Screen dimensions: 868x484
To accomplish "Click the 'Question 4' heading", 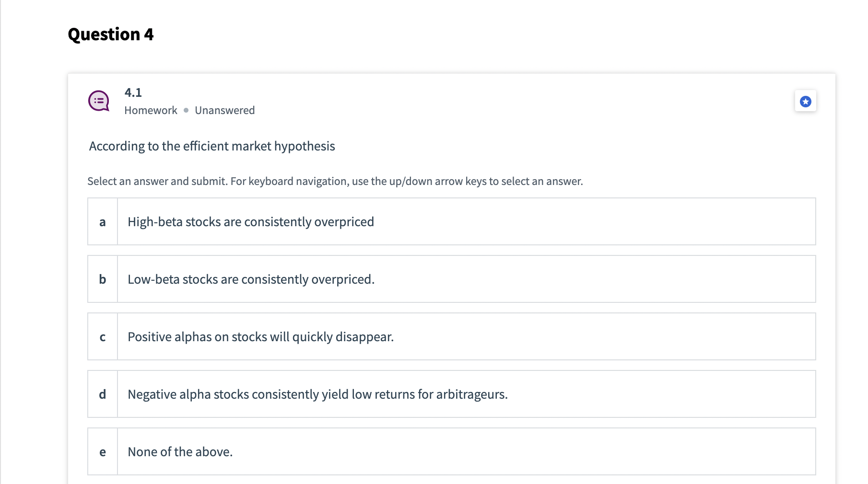I will click(111, 35).
